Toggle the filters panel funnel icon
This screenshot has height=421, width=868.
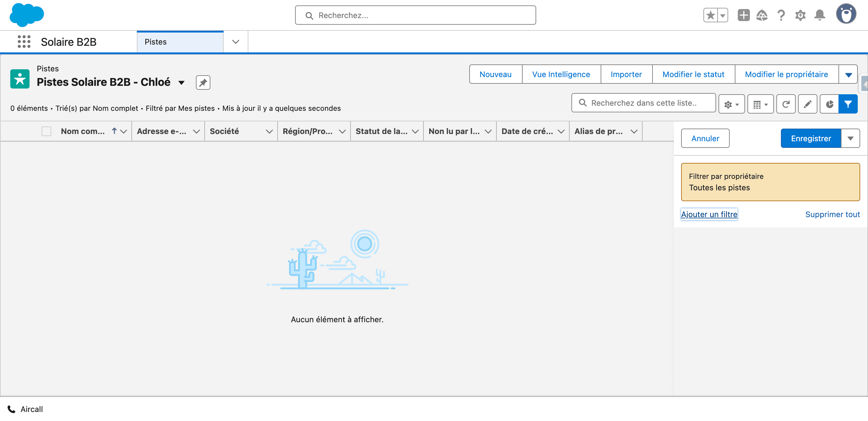848,104
